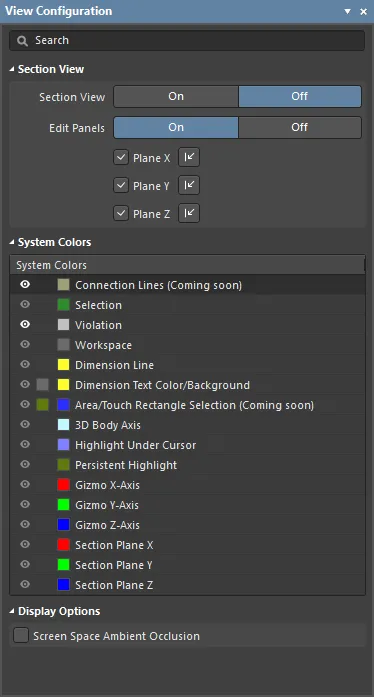The height and width of the screenshot is (697, 374).
Task: Change the Violation color swatch
Action: click(64, 325)
